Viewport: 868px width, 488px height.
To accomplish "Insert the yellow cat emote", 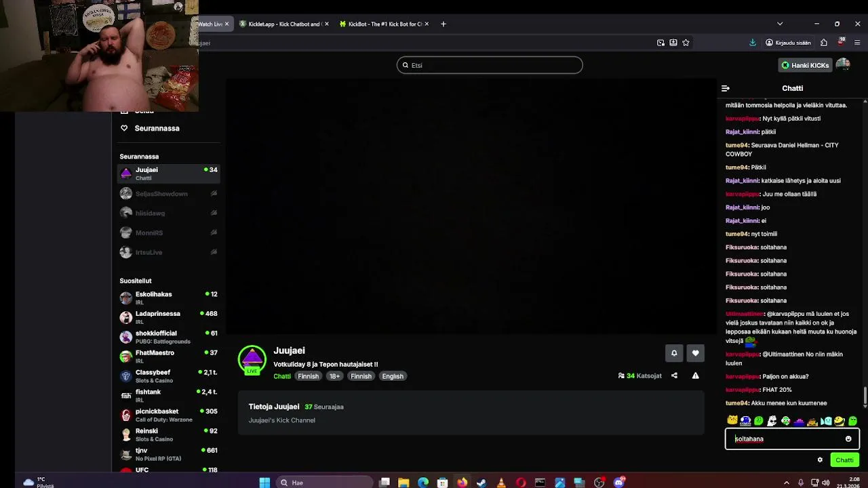I will [732, 421].
